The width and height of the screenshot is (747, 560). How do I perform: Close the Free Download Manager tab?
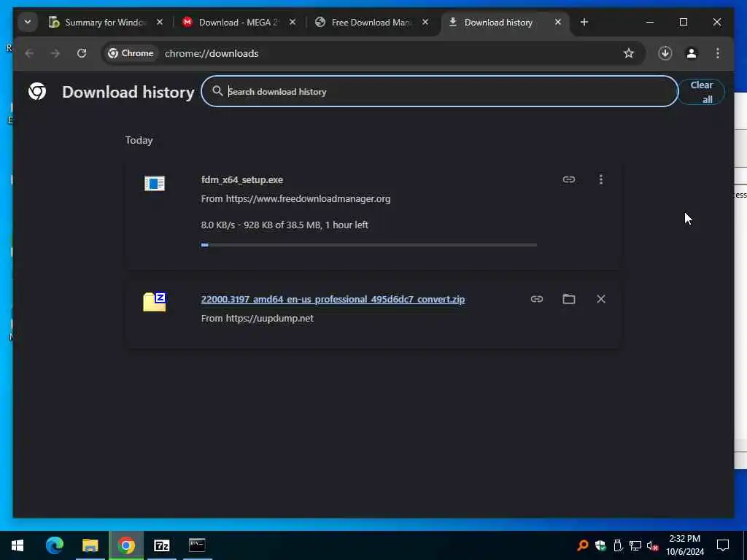425,23
